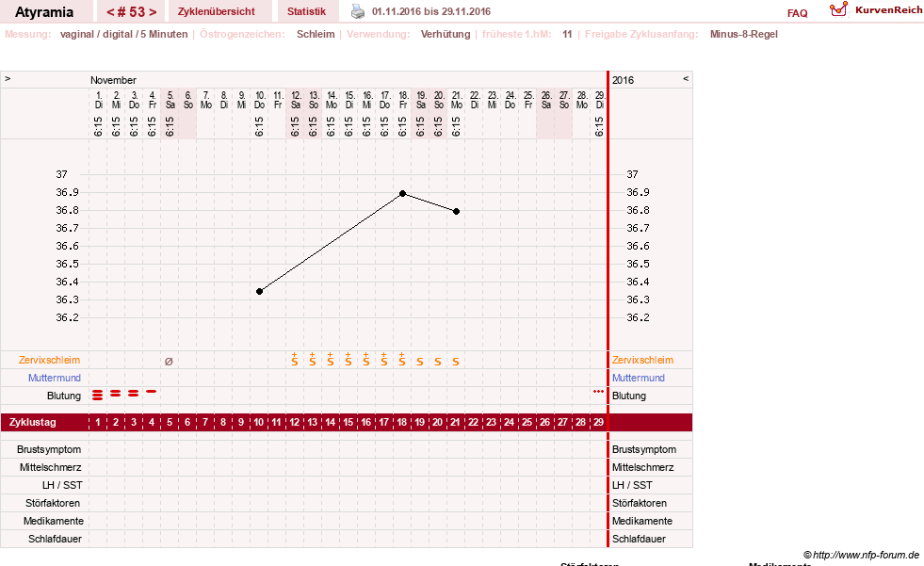Click bleeding icon on day 3
The height and width of the screenshot is (566, 924).
coord(133,393)
